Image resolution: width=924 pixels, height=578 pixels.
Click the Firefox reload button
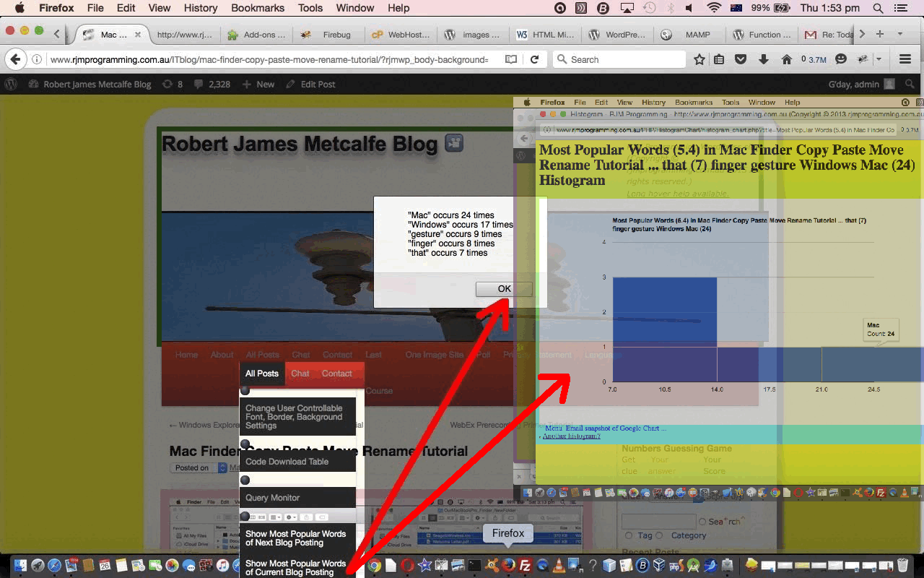(x=534, y=59)
